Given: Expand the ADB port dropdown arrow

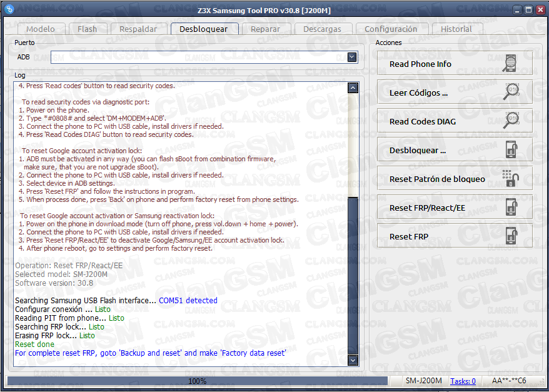Looking at the screenshot, I should (352, 57).
